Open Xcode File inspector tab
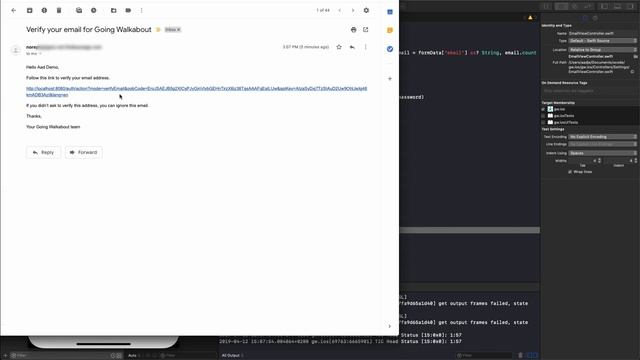 (x=585, y=18)
